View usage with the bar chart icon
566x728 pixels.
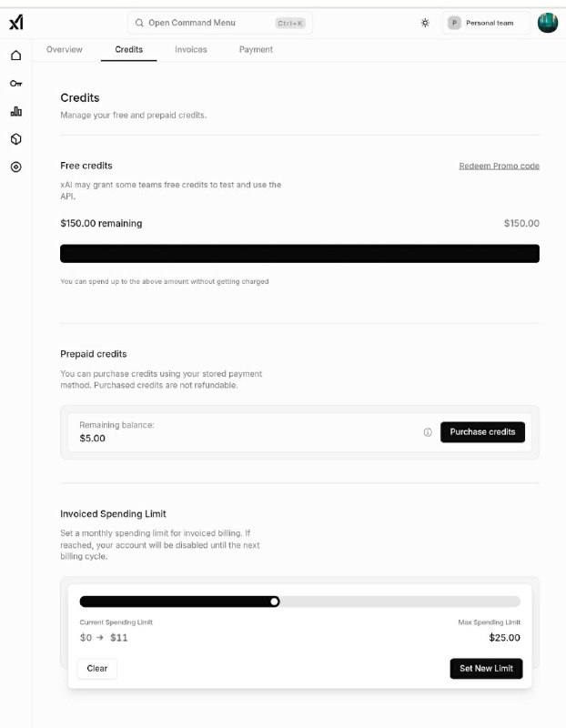coord(15,111)
